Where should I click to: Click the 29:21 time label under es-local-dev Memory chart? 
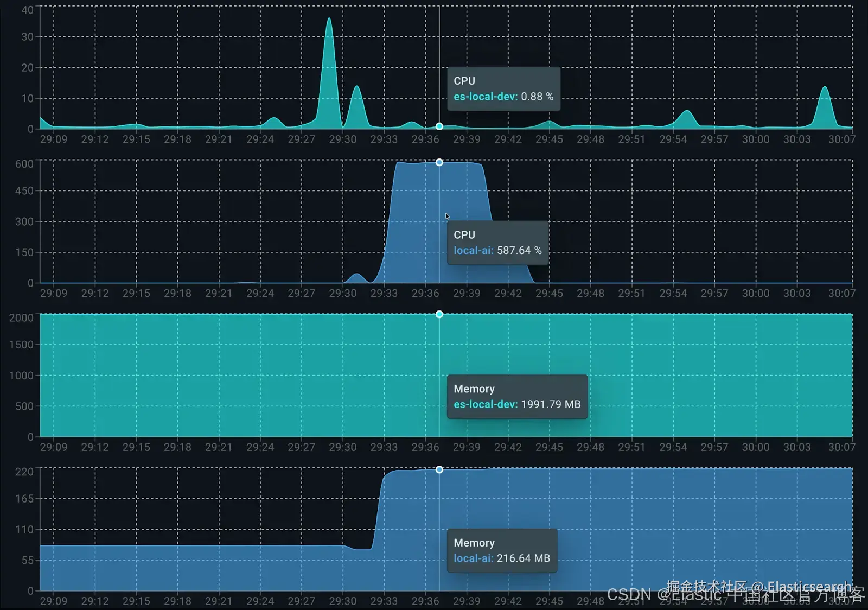[219, 447]
